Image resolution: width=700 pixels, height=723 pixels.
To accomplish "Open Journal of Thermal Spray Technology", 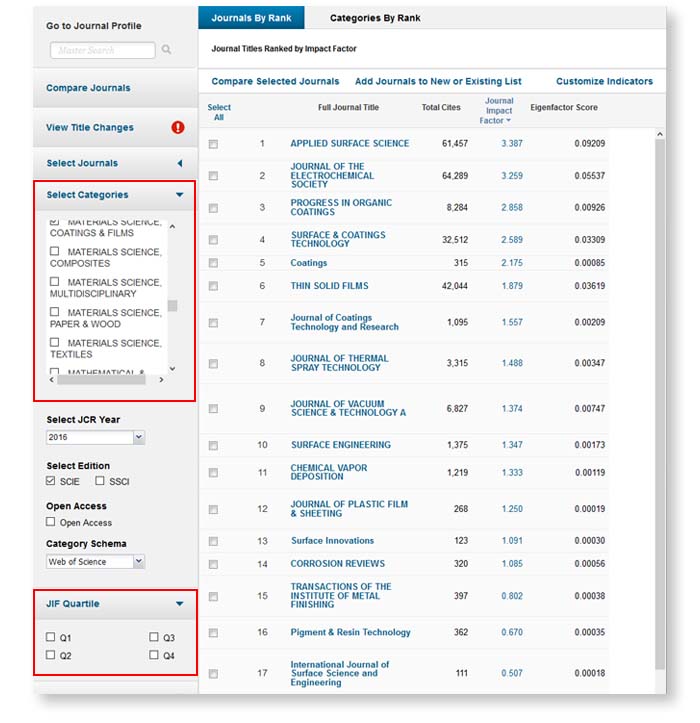I will (339, 363).
